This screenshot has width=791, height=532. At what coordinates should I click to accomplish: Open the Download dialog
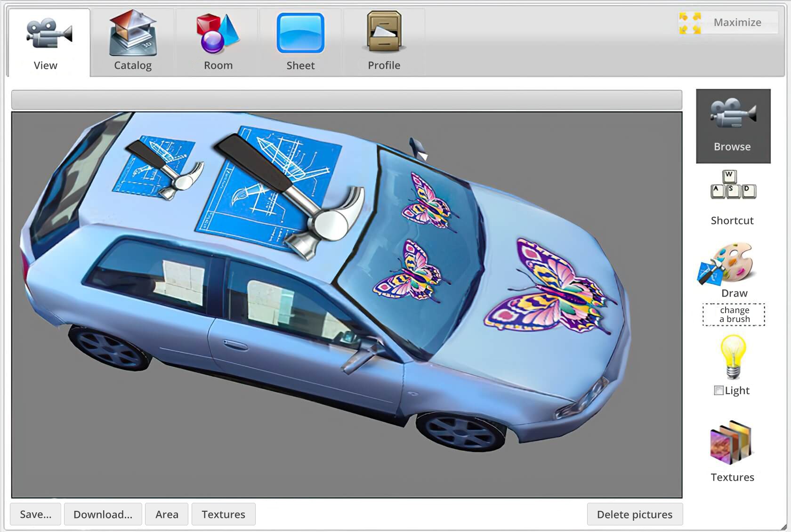(x=103, y=514)
